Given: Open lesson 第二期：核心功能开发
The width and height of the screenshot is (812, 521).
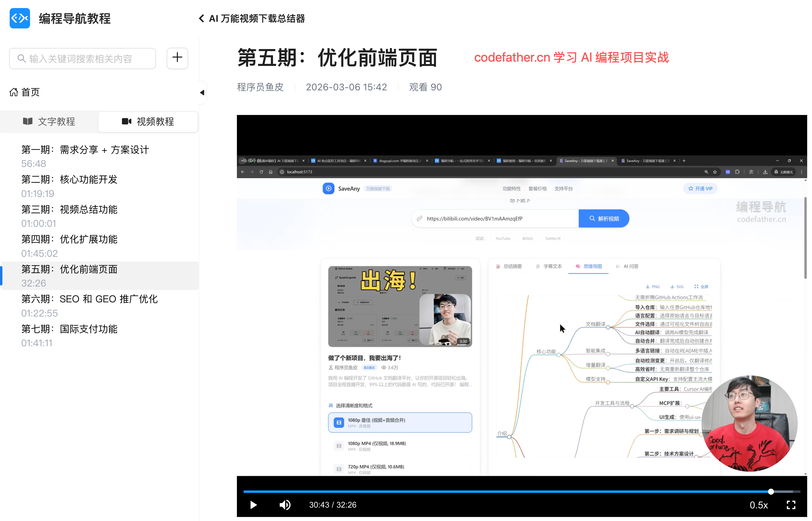Looking at the screenshot, I should [69, 180].
